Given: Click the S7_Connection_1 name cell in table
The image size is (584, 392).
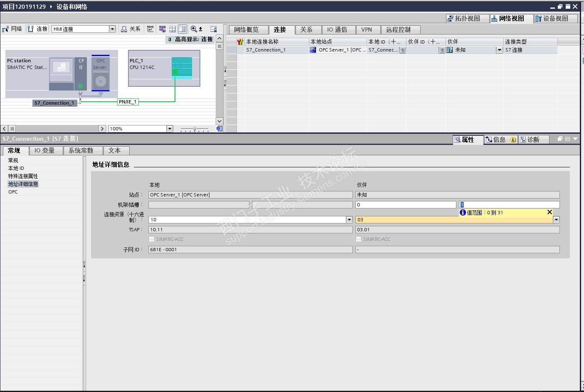Looking at the screenshot, I should [276, 50].
